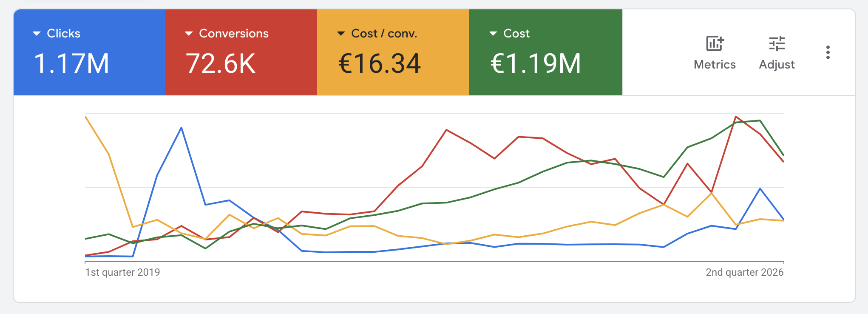
Task: Click the Metrics label
Action: [x=715, y=64]
